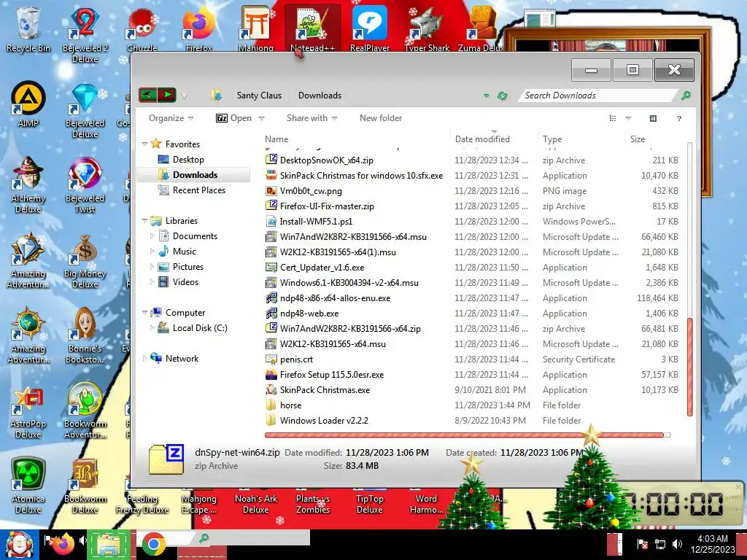Select ndp48-web.exe file
Viewport: 747px width, 560px height.
coord(309,314)
